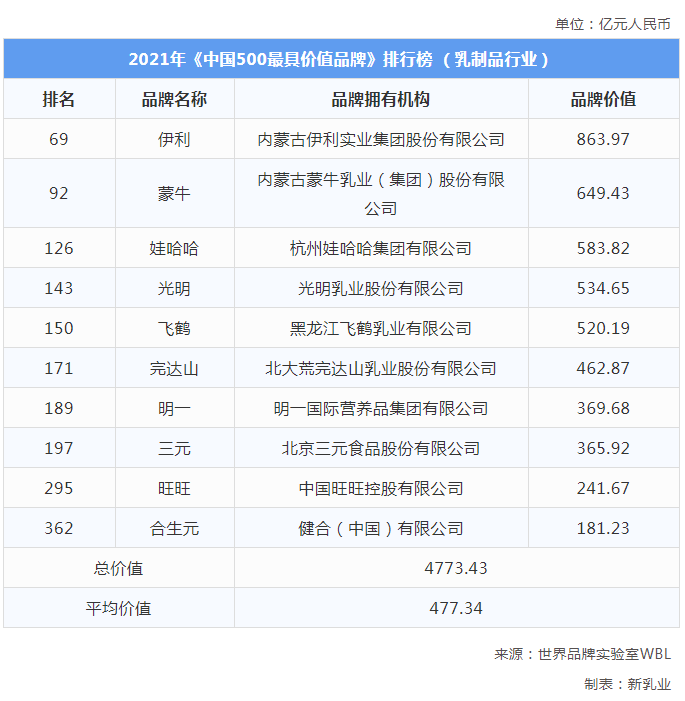Click '健合（中国）有限公司' cell

coord(381,528)
